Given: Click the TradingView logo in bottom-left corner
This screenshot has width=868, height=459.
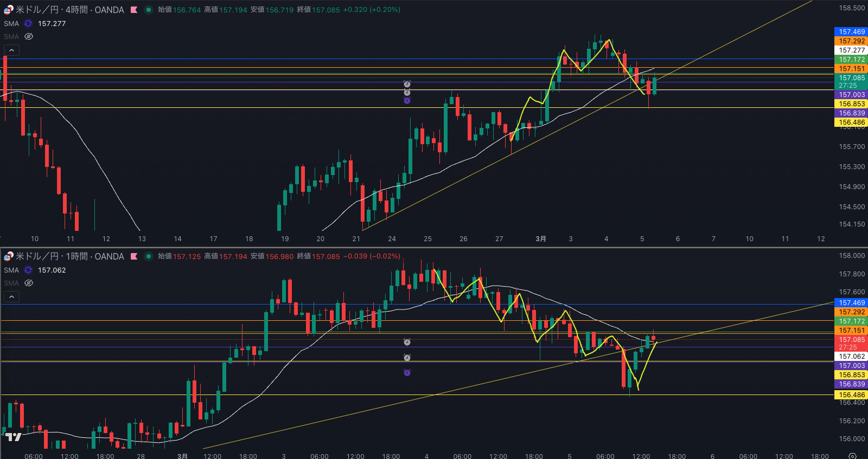Looking at the screenshot, I should (13, 437).
